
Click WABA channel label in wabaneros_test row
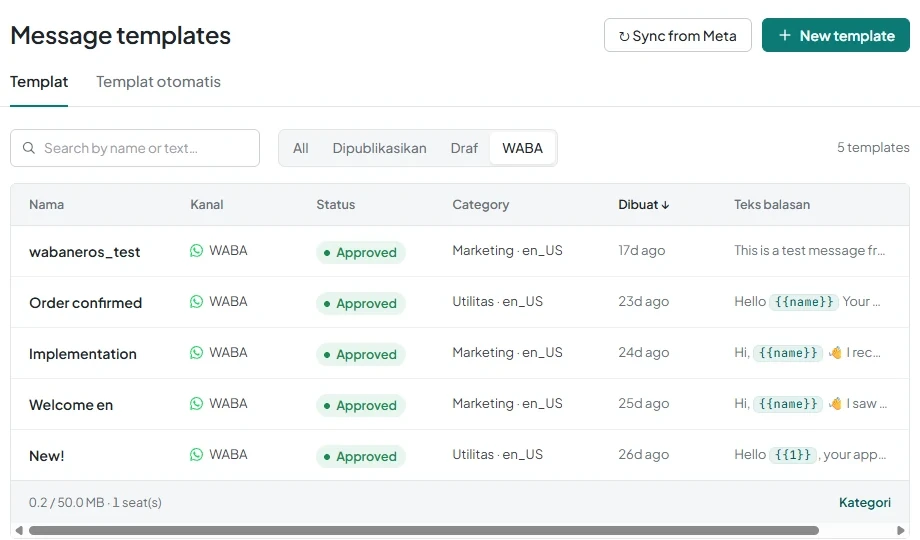[x=228, y=251]
